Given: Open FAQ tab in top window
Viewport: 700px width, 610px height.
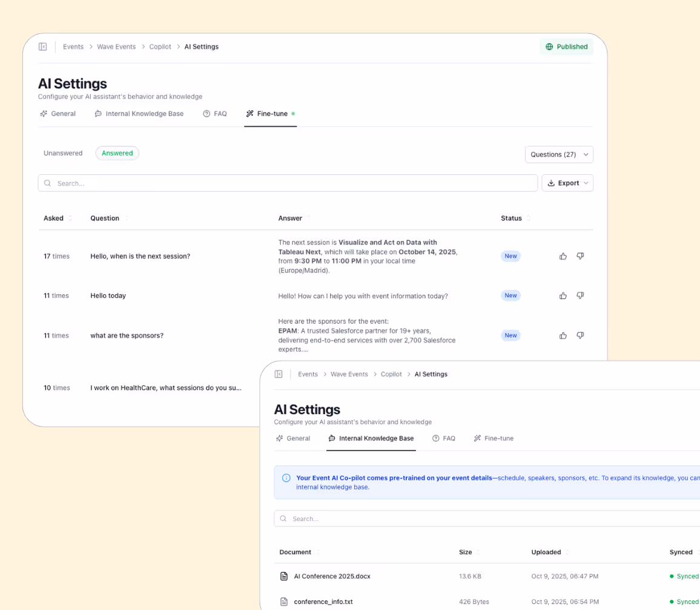Looking at the screenshot, I should (215, 114).
